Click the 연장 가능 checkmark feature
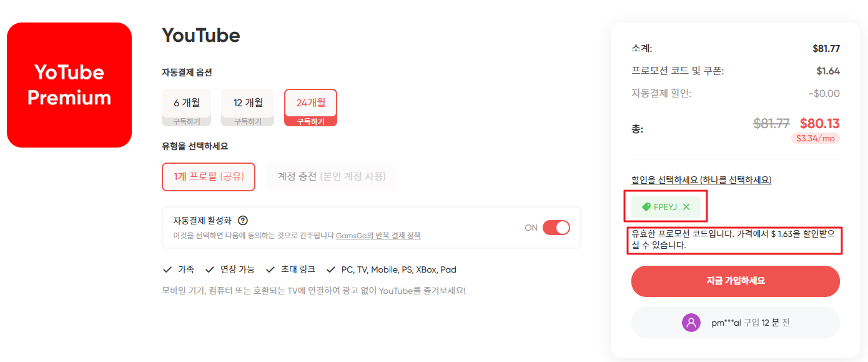 (x=229, y=269)
